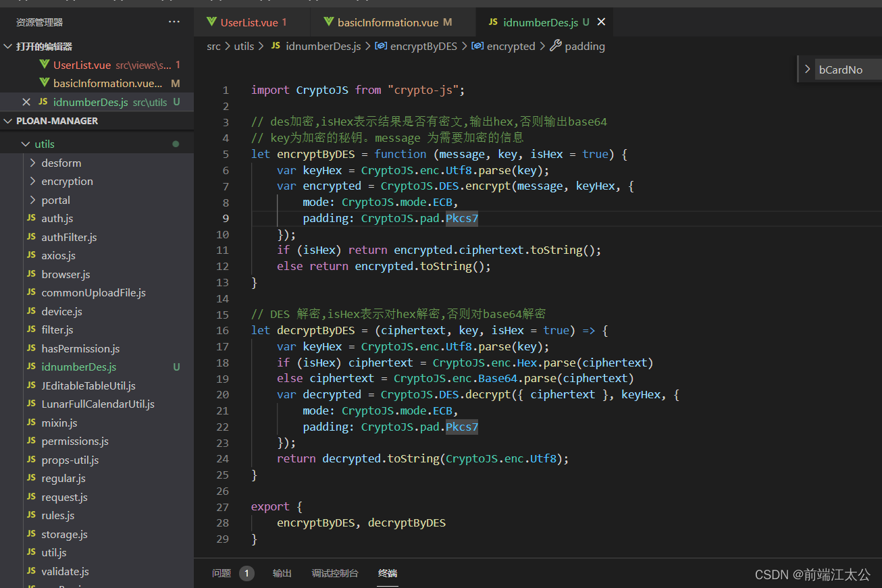Click the problems count badge showing 1
This screenshot has width=882, height=588.
pos(247,573)
